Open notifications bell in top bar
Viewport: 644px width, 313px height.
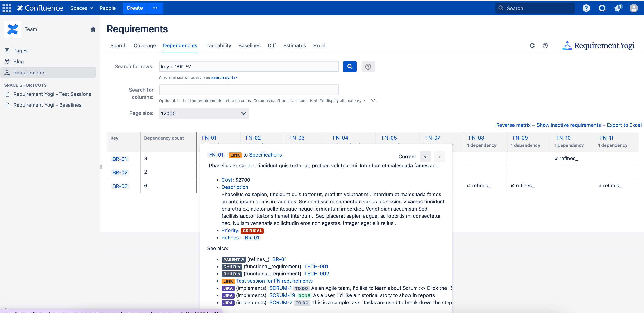tap(618, 8)
